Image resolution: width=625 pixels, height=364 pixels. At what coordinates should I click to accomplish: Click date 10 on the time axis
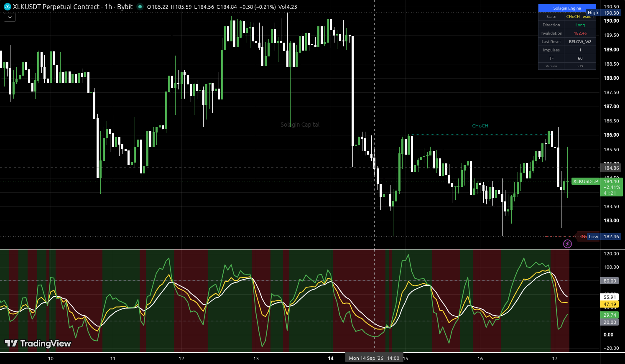pos(51,359)
